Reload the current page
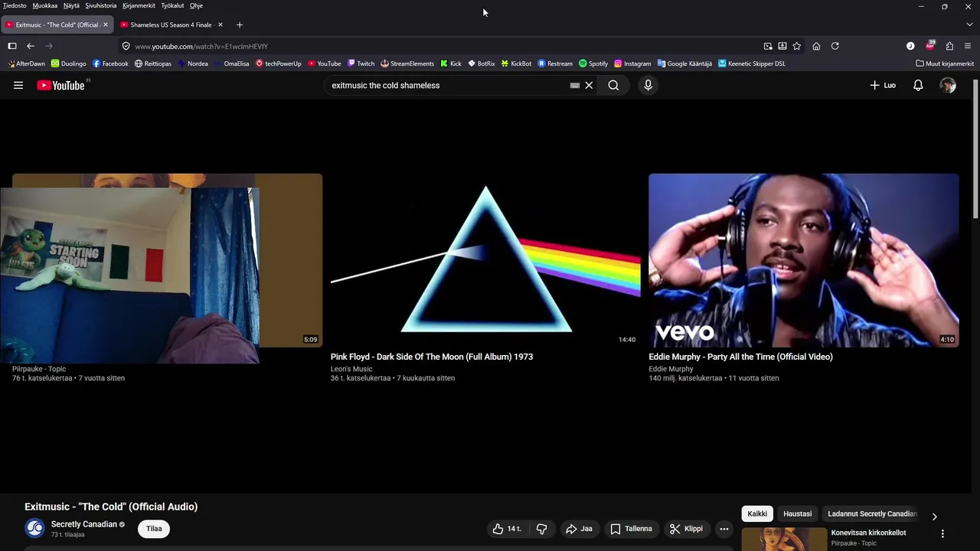Viewport: 980px width, 551px height. tap(835, 46)
